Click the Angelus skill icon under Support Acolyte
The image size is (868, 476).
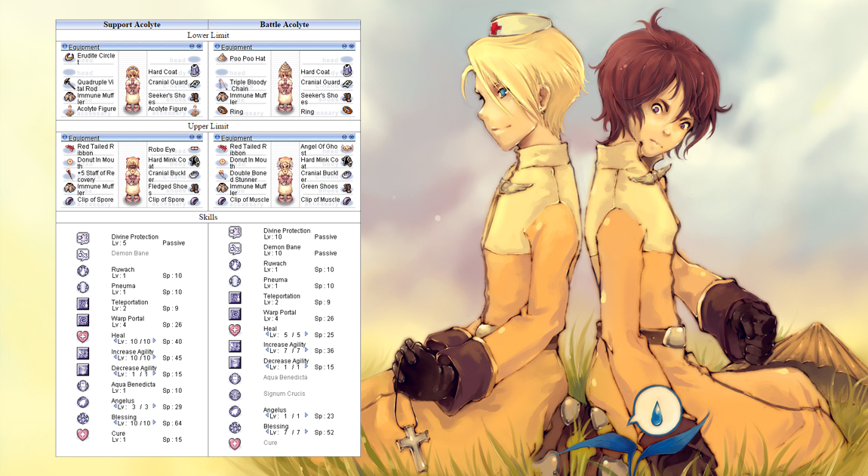coord(82,402)
